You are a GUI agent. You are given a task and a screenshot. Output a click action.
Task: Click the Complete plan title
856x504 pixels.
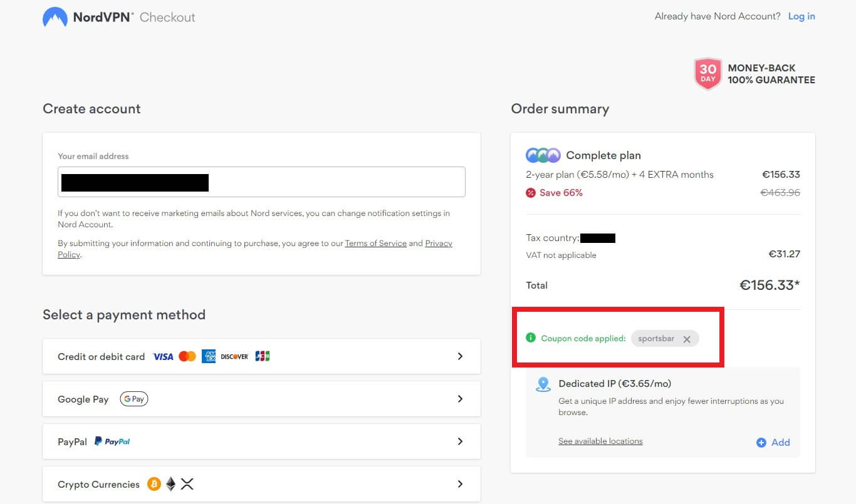point(603,155)
